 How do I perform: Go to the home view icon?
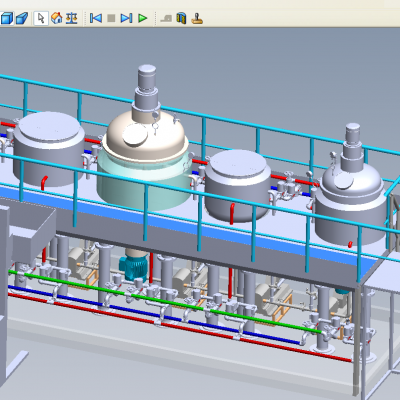pyautogui.click(x=57, y=18)
